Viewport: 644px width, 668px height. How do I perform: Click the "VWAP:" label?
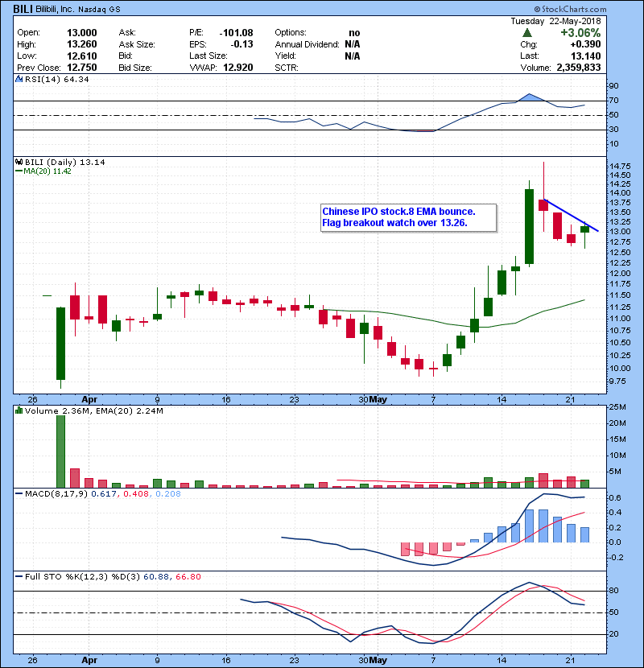(x=203, y=68)
